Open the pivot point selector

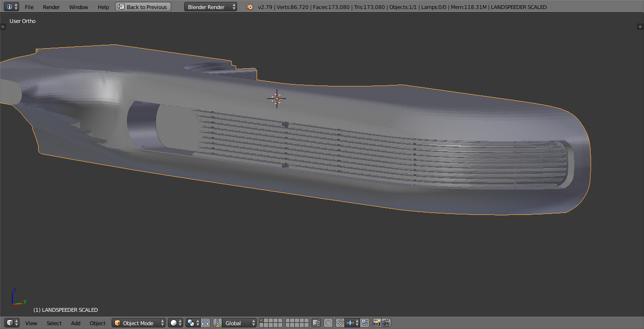coord(193,323)
